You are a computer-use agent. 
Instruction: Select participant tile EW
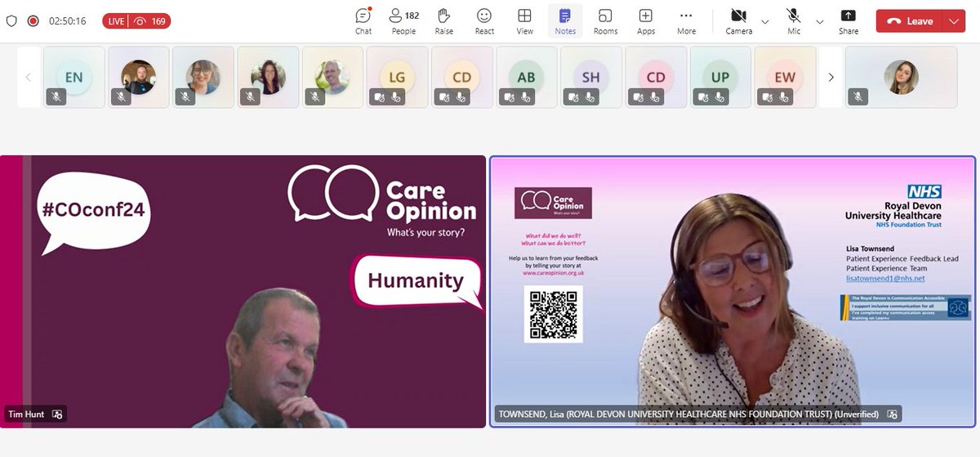click(x=785, y=78)
